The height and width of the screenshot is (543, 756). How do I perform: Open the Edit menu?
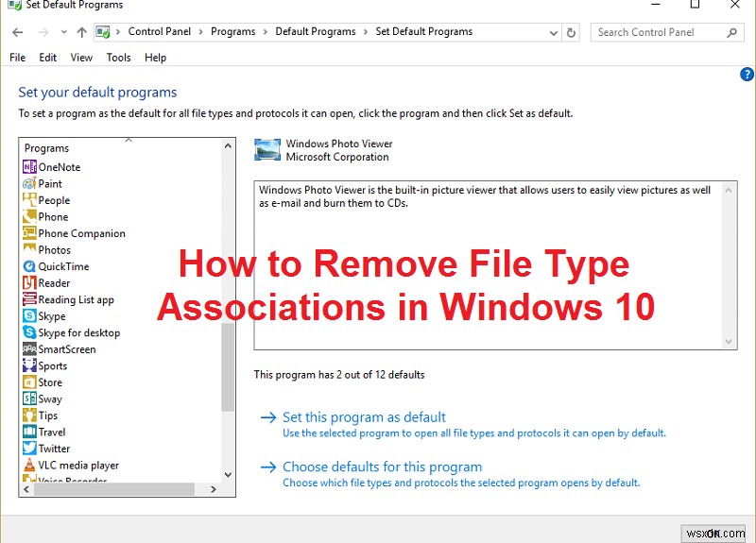(x=48, y=58)
